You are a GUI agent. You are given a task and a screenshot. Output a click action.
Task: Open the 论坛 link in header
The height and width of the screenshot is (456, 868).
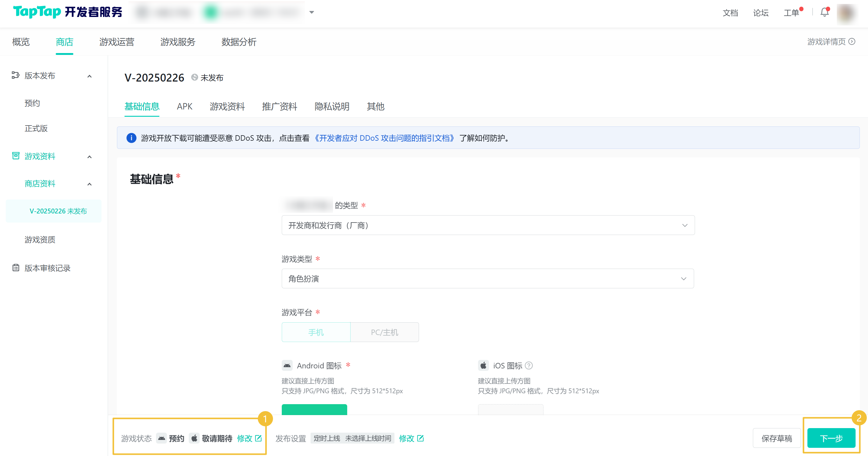(761, 13)
